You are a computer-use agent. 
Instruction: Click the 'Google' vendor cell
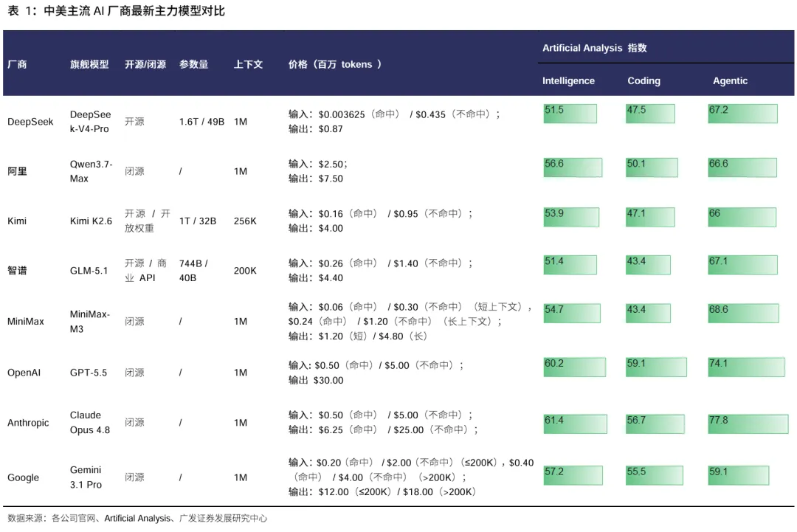[23, 477]
